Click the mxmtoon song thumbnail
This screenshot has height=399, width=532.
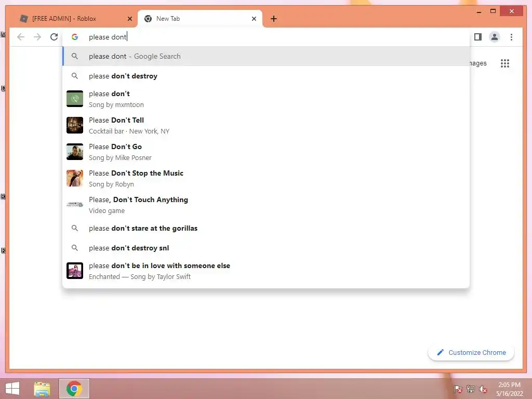(x=75, y=99)
